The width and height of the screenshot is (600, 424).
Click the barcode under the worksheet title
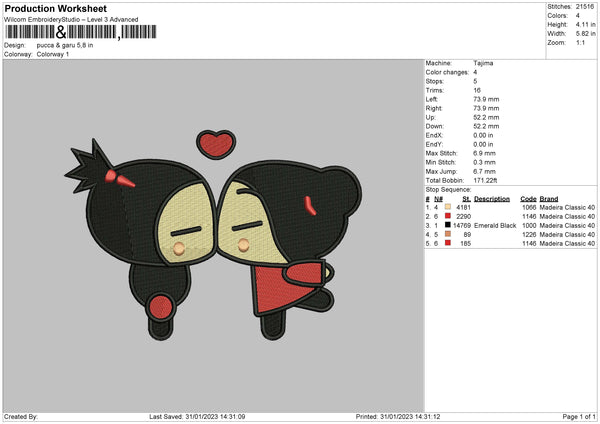click(x=80, y=32)
